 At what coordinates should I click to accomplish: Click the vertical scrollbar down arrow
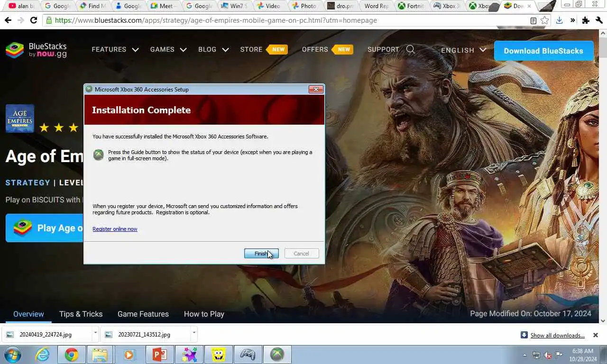tap(603, 320)
